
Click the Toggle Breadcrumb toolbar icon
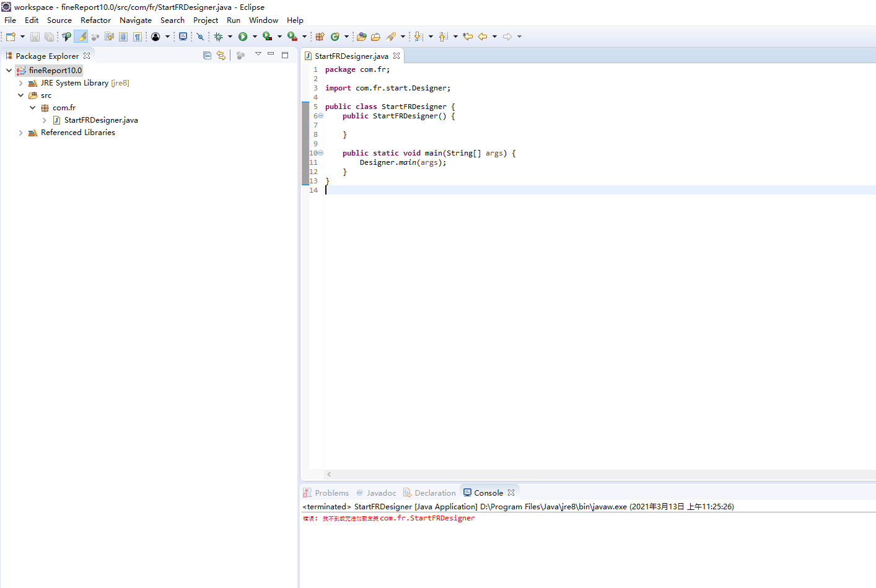pyautogui.click(x=66, y=37)
